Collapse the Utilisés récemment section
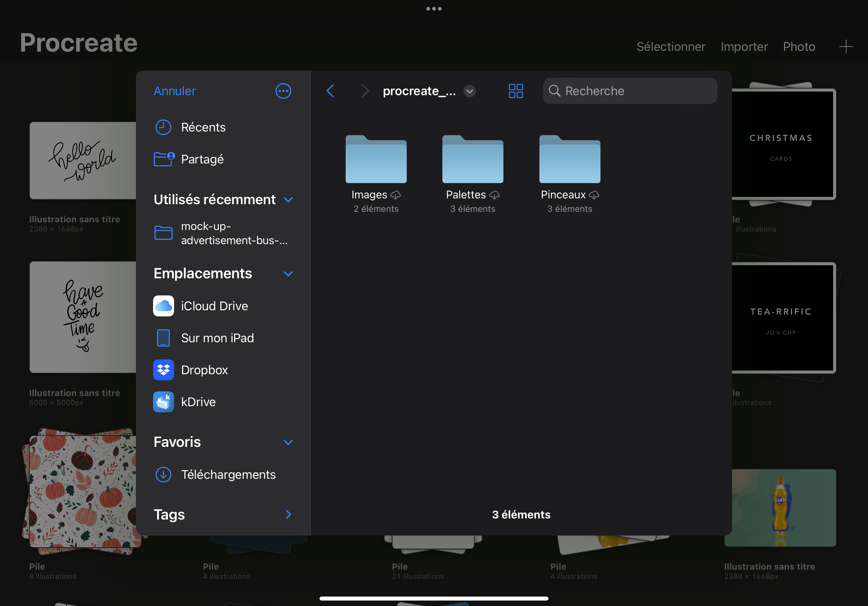Image resolution: width=868 pixels, height=606 pixels. [x=288, y=199]
